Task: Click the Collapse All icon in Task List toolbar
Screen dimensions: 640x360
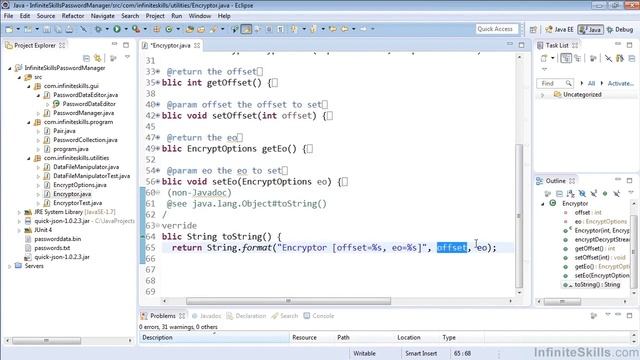Action: [632, 58]
